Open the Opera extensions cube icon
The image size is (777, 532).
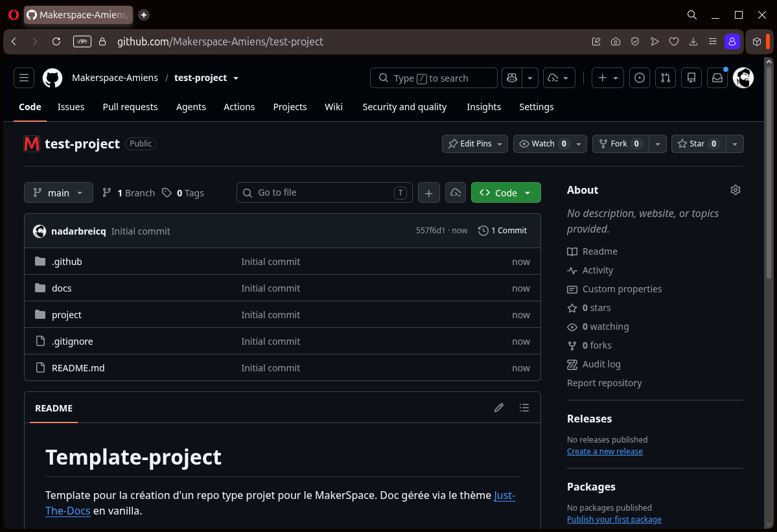pos(757,41)
